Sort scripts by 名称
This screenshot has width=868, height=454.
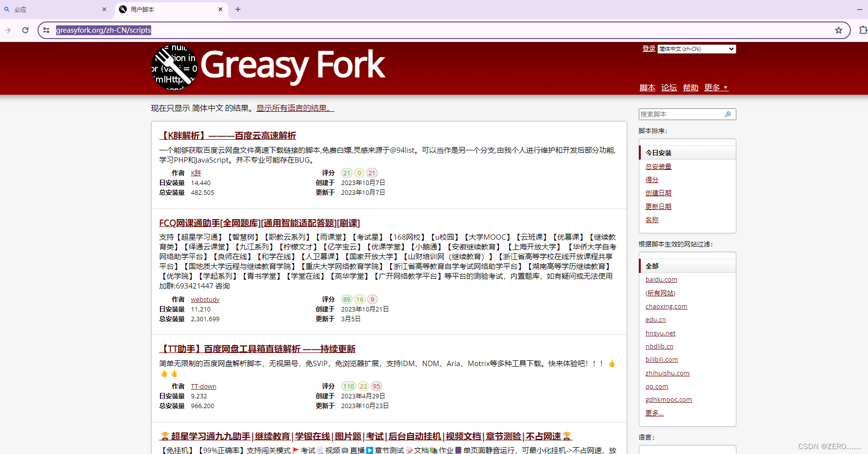[652, 220]
